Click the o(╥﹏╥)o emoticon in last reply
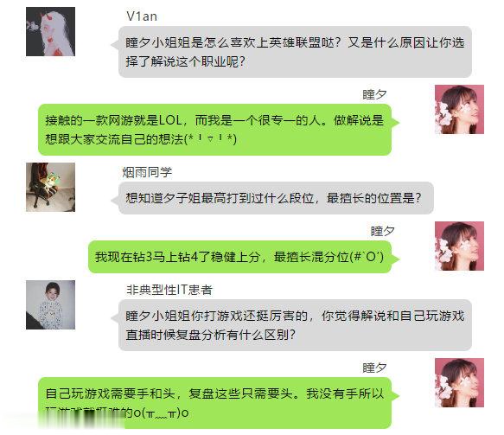The height and width of the screenshot is (435, 504). pyautogui.click(x=161, y=413)
